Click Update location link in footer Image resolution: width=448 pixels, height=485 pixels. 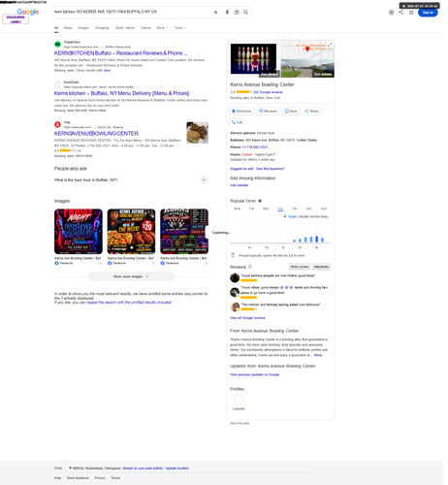[177, 469]
